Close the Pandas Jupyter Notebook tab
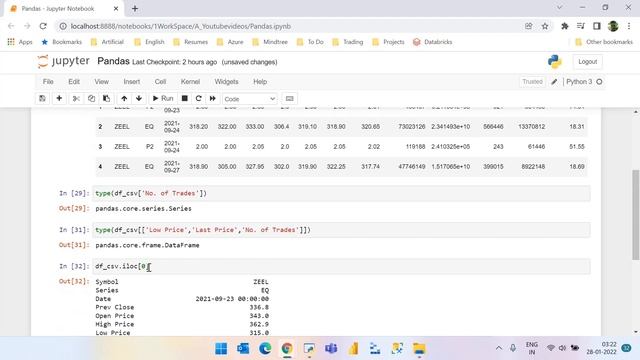The image size is (640, 360). 116,8
